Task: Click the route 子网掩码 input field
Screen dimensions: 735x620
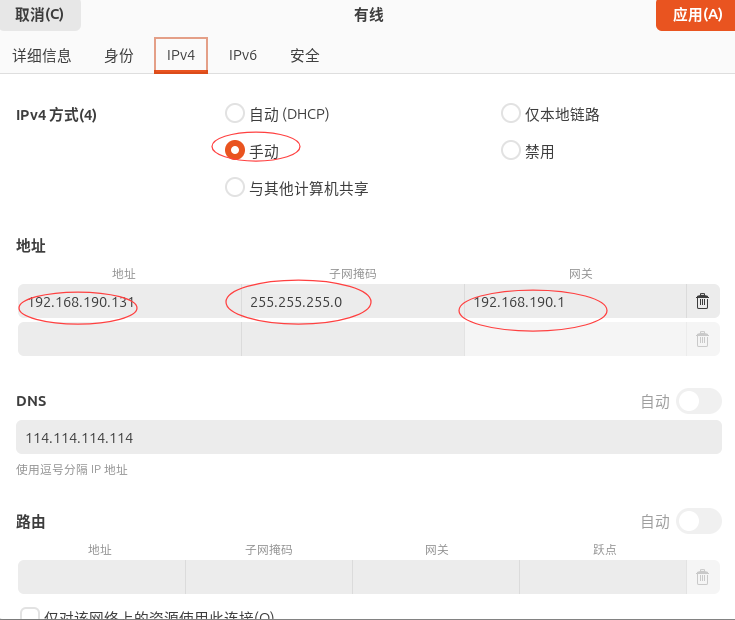Action: (x=269, y=577)
